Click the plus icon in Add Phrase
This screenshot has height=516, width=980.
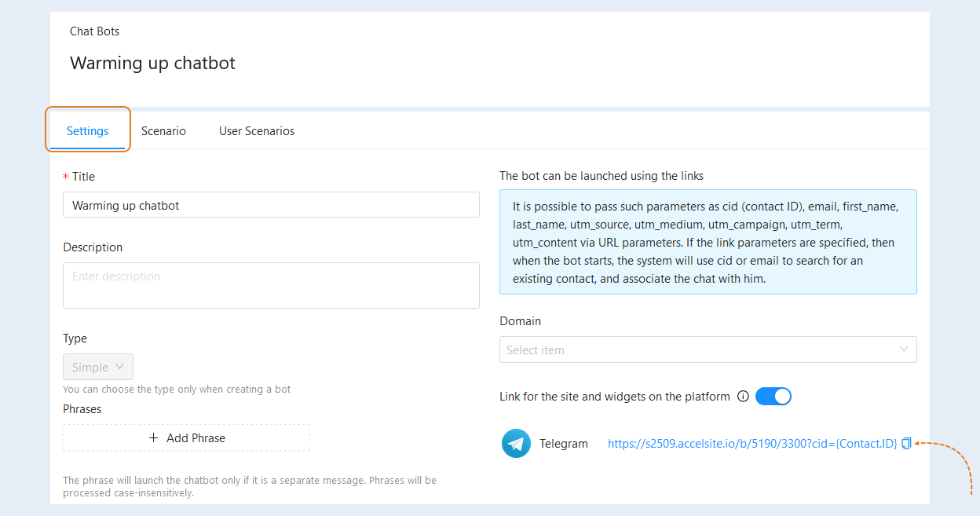pyautogui.click(x=153, y=438)
